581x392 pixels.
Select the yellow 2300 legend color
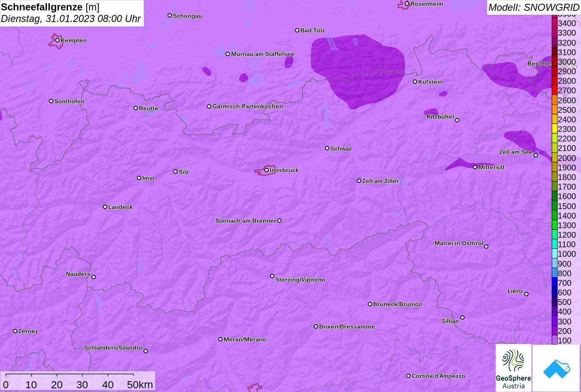tap(554, 129)
